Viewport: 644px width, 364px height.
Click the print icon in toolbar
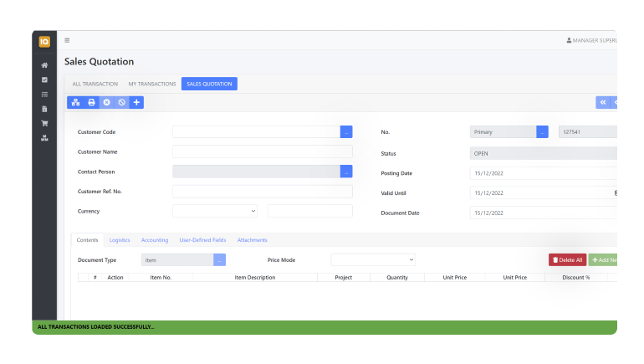(x=91, y=102)
